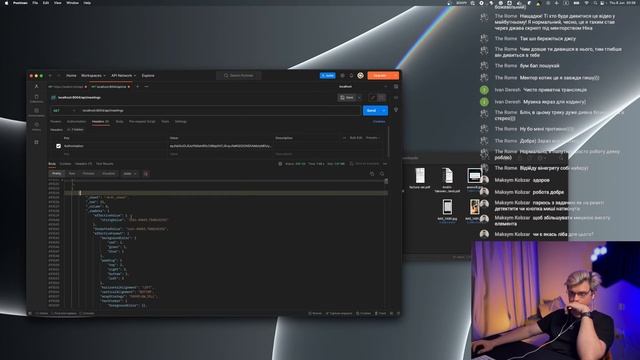This screenshot has height=360, width=640.
Task: Add a new request tab with plus
Action: 138,87
